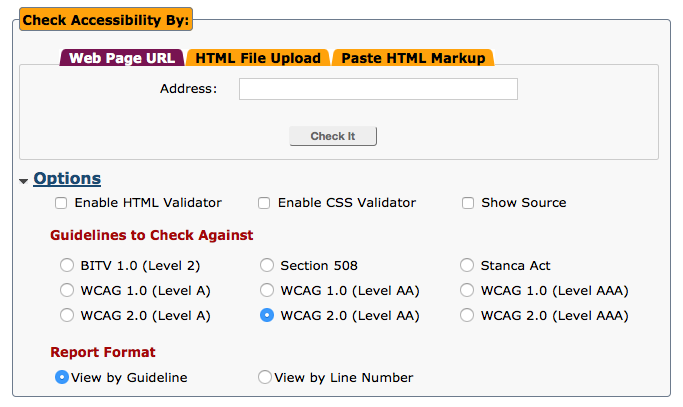Enable the HTML Validator checkbox

click(x=61, y=203)
